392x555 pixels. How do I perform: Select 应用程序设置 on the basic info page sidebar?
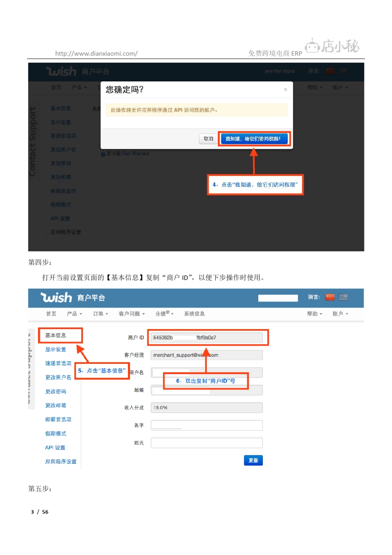[x=61, y=462]
